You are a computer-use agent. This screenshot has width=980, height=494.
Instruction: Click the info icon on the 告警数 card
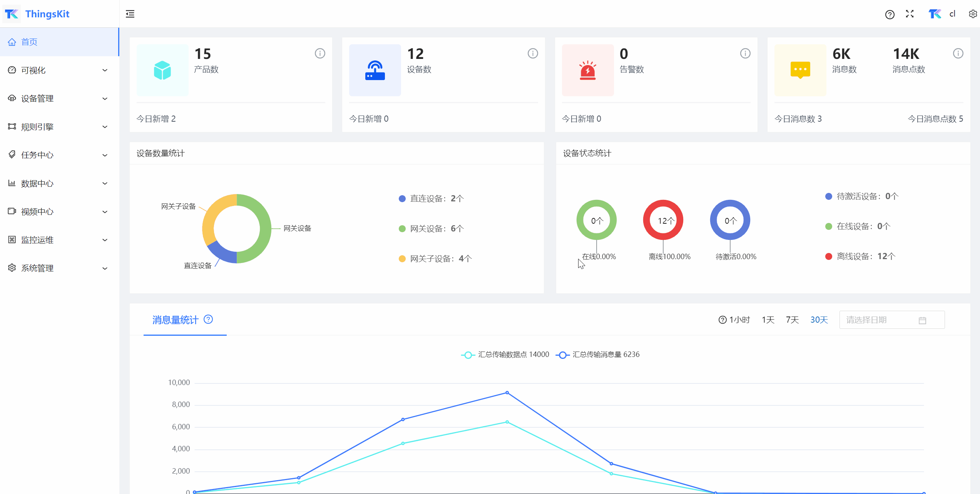745,54
